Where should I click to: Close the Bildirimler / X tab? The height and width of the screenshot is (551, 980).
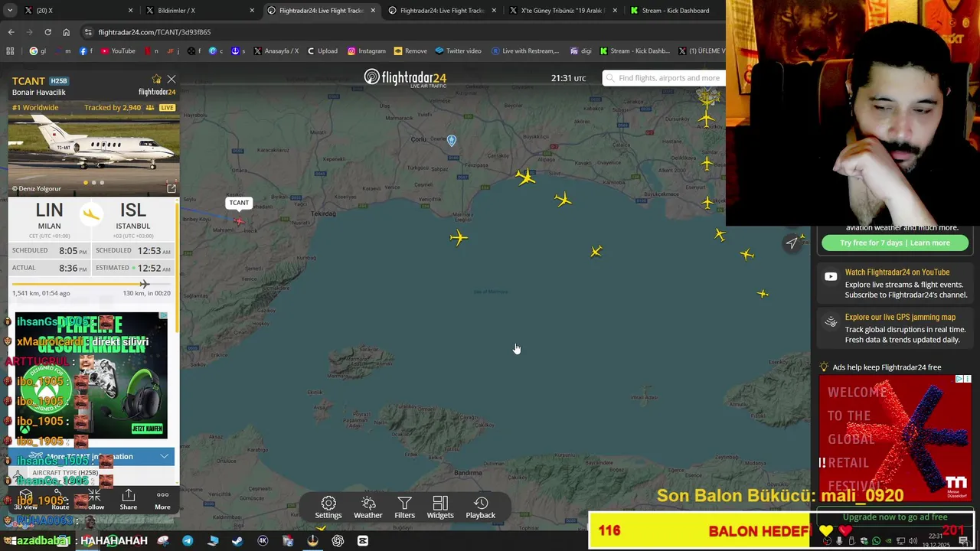[252, 11]
